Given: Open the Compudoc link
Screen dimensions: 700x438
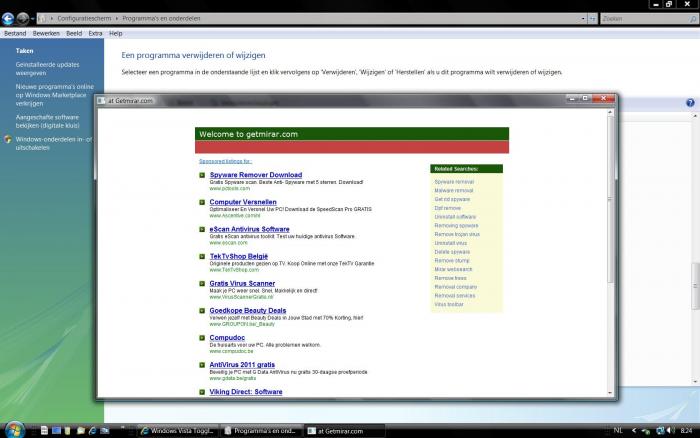Looking at the screenshot, I should 227,338.
